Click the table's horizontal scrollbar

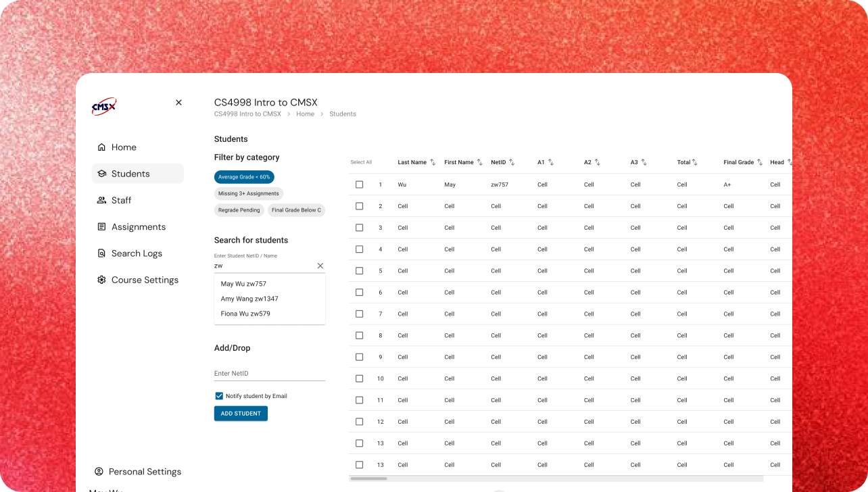368,478
